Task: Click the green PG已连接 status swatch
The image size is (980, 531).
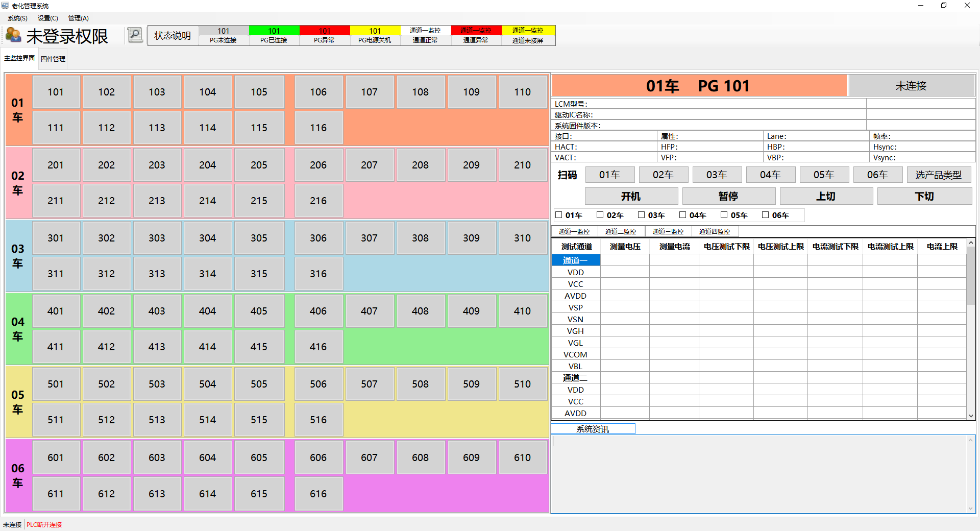Action: click(274, 35)
